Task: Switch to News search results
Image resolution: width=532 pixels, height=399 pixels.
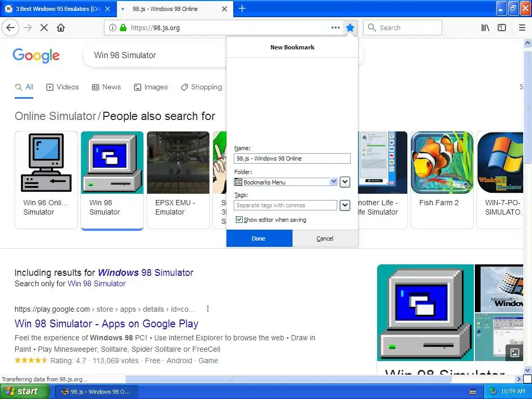Action: point(107,87)
